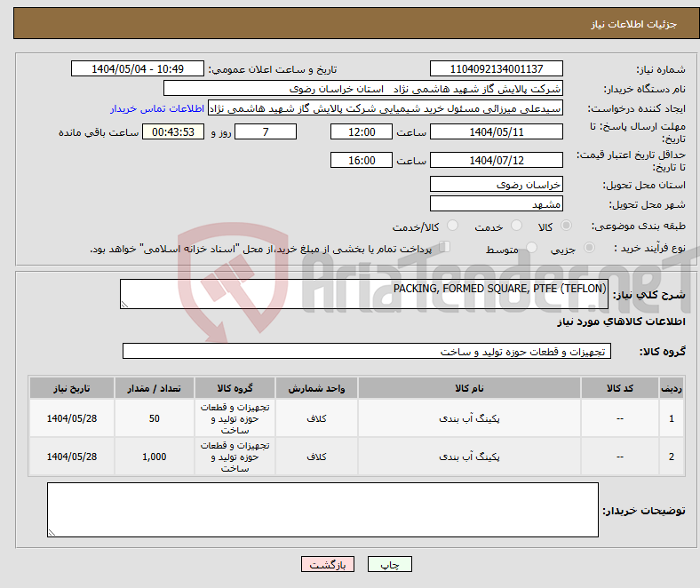
Task: Click the delivery city field مشهد
Action: coord(496,203)
